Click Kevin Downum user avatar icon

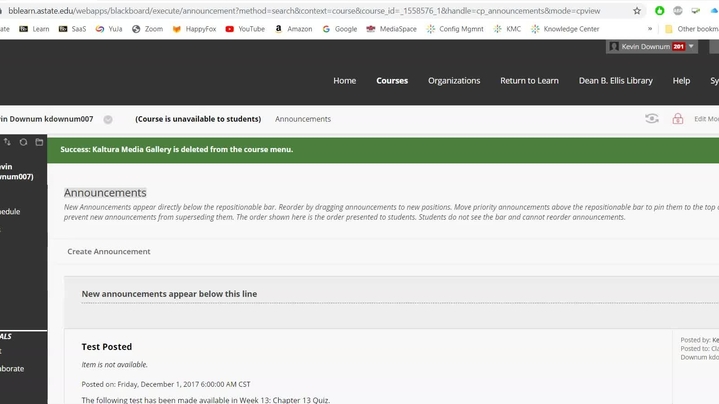pos(614,47)
